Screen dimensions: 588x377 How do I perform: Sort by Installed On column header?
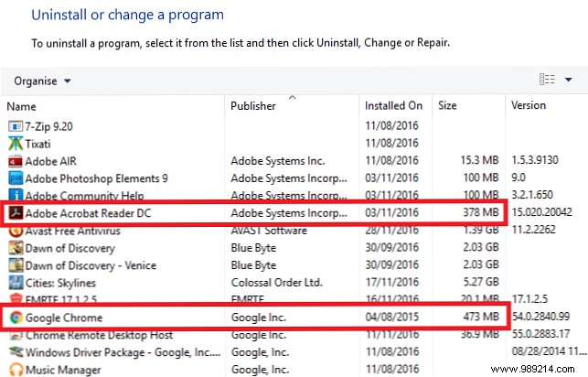click(393, 105)
